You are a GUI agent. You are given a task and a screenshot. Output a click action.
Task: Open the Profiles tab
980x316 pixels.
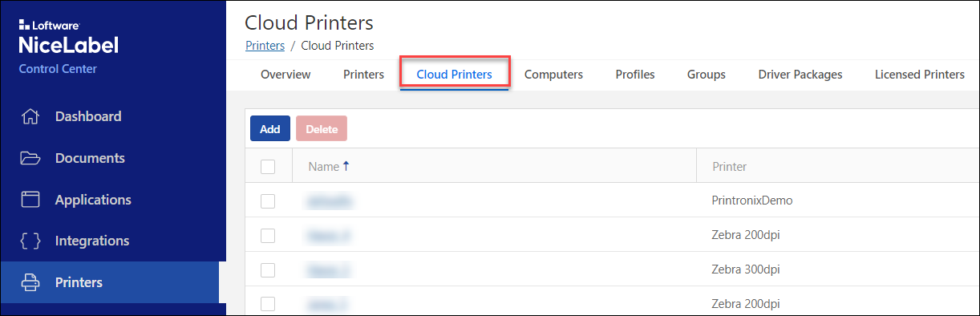click(x=635, y=75)
